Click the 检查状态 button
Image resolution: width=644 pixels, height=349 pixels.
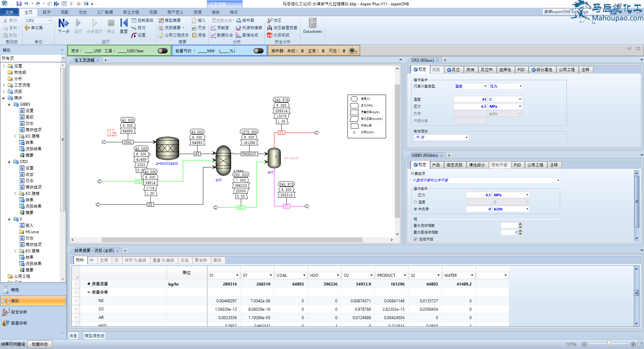(40, 344)
